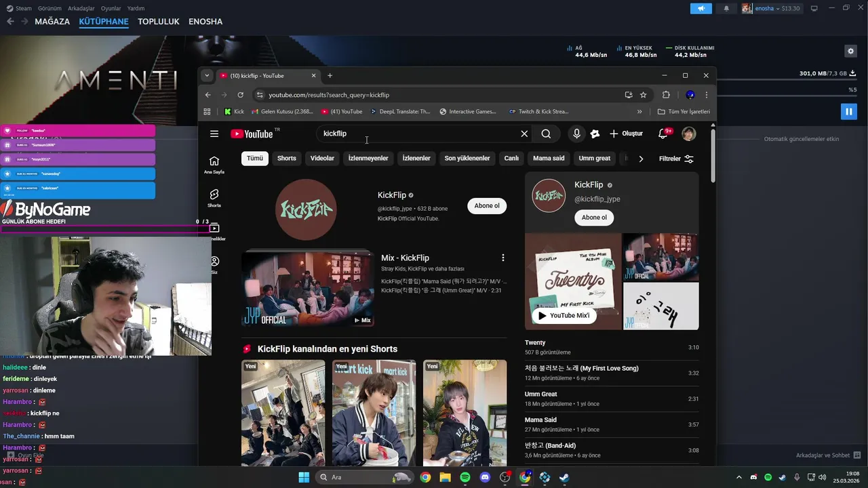Open File Explorer from the taskbar

pyautogui.click(x=445, y=477)
